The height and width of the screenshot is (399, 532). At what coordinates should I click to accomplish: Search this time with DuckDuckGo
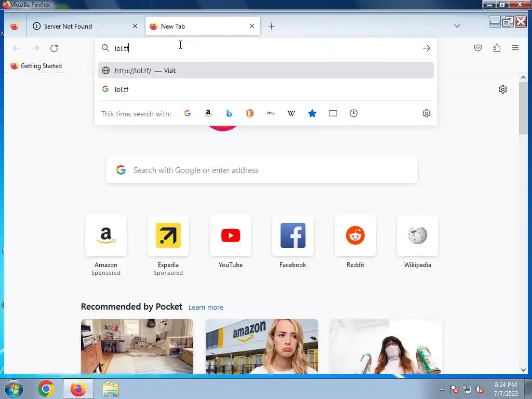pos(250,113)
